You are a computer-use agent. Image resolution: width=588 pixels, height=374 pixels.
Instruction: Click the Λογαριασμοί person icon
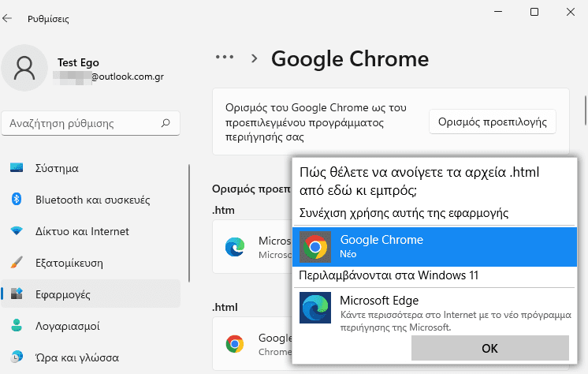(x=17, y=325)
